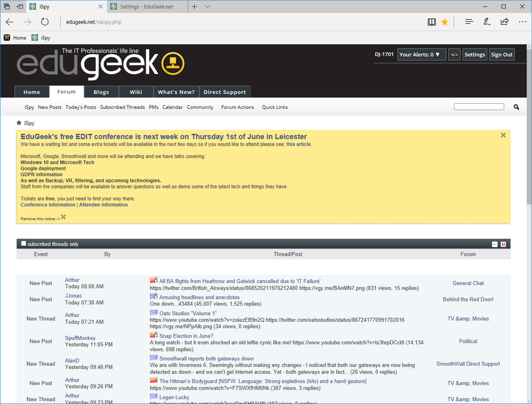Open the Direct Support tab

225,92
